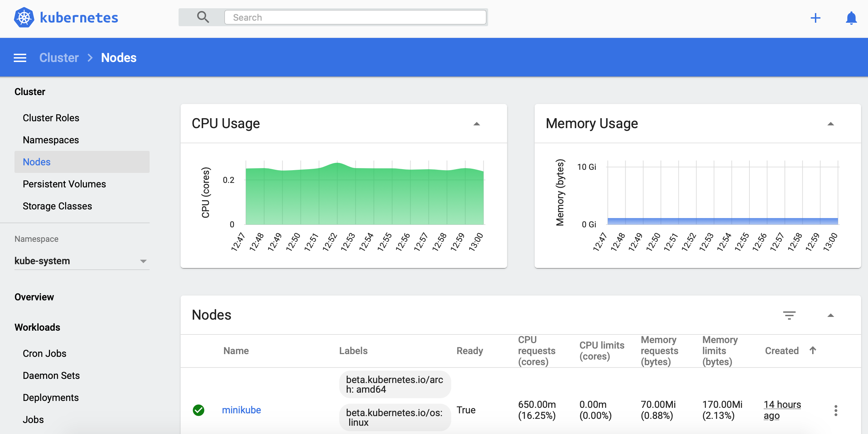Click the Kubernetes helm logo icon
Image resolution: width=868 pixels, height=434 pixels.
pos(24,18)
